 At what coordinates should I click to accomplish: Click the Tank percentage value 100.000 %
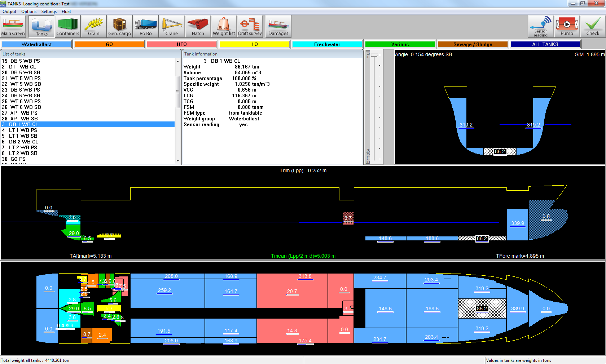244,78
